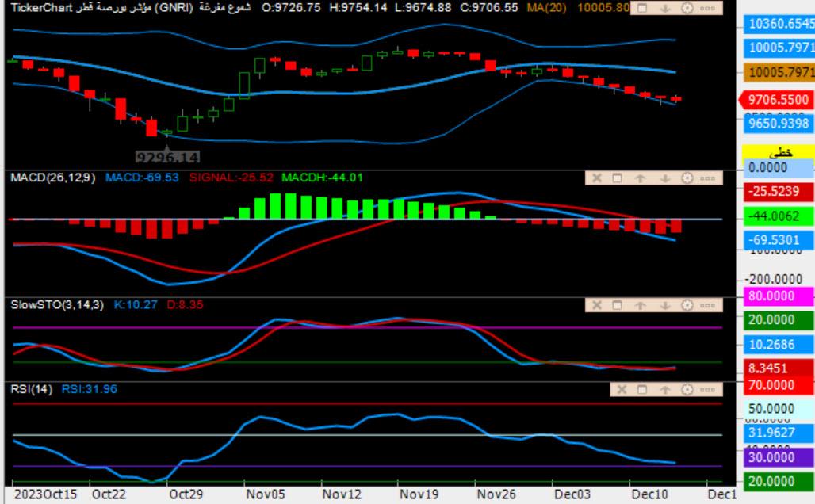Click the -25.5239 signal axis tag
815x504 pixels.
click(778, 192)
